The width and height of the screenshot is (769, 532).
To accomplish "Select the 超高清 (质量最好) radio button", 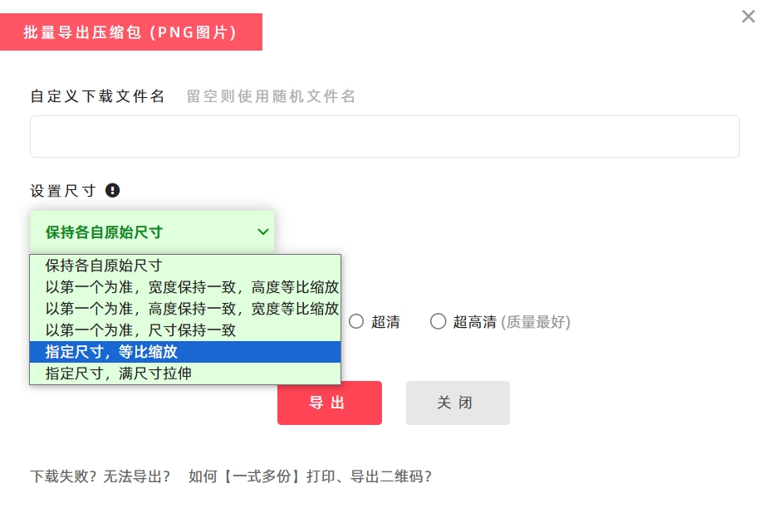I will coord(438,321).
